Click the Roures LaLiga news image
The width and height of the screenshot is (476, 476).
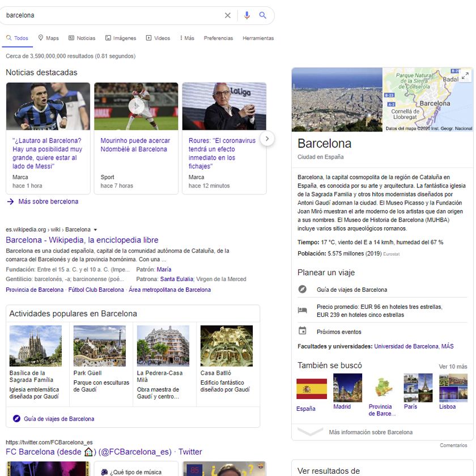tap(224, 107)
